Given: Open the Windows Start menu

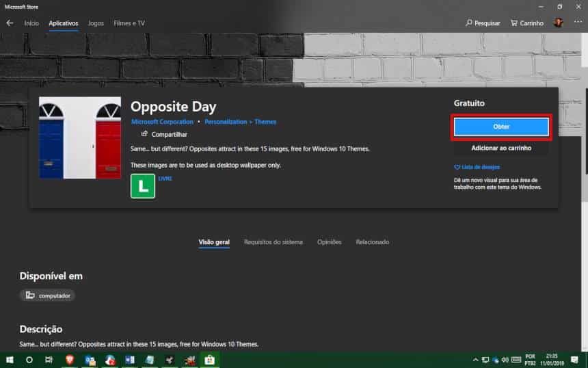Looking at the screenshot, I should click(10, 360).
